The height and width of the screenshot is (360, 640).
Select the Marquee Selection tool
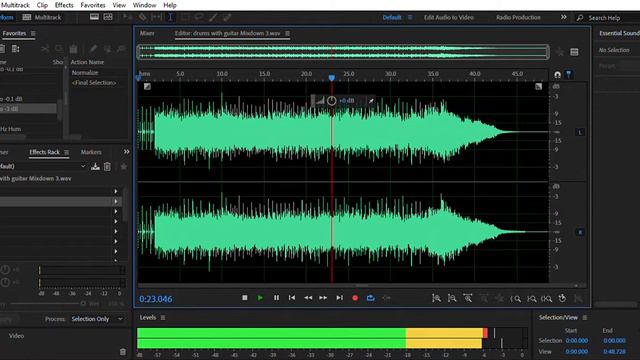tap(185, 17)
